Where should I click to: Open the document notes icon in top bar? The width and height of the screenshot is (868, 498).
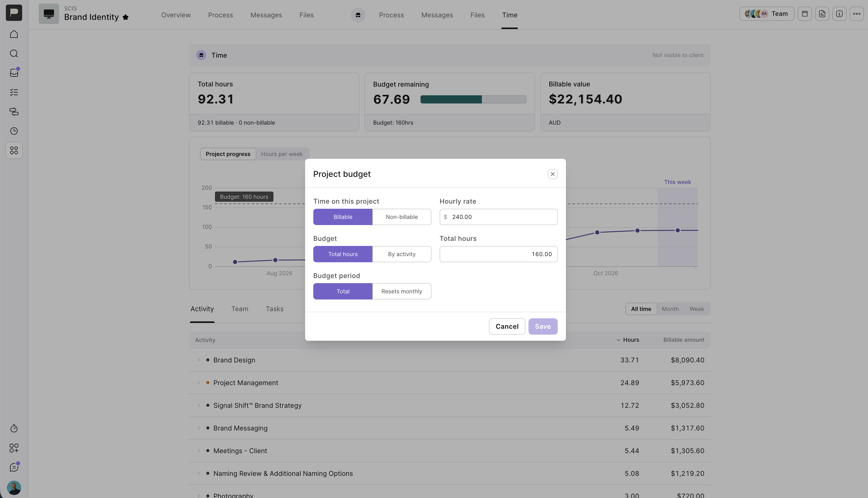[x=822, y=14]
